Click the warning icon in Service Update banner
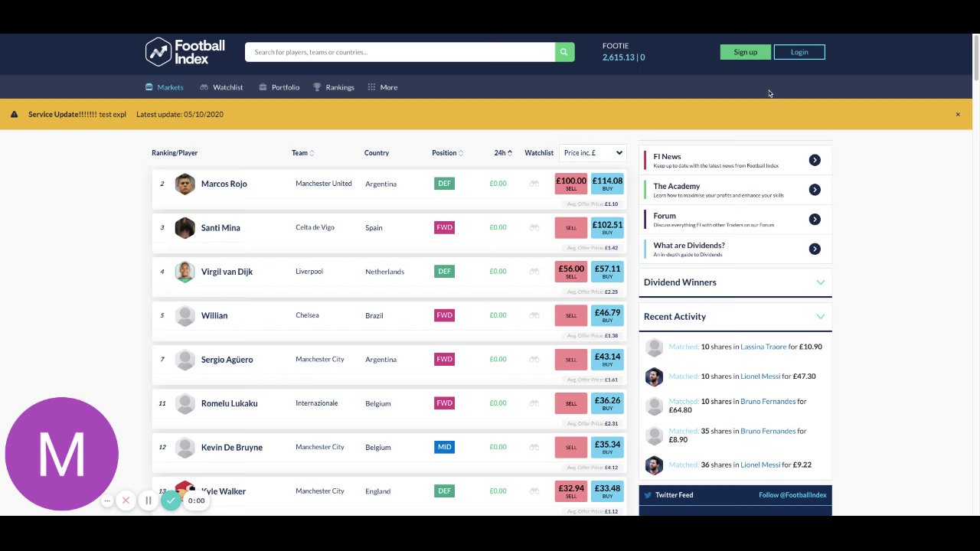Image resolution: width=980 pixels, height=551 pixels. pyautogui.click(x=15, y=114)
